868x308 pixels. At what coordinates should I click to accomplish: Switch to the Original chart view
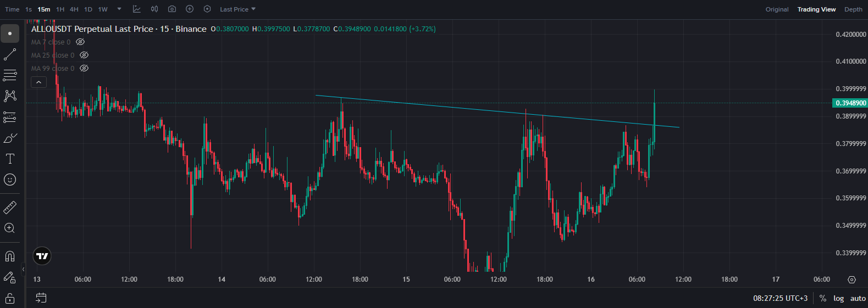pos(777,9)
